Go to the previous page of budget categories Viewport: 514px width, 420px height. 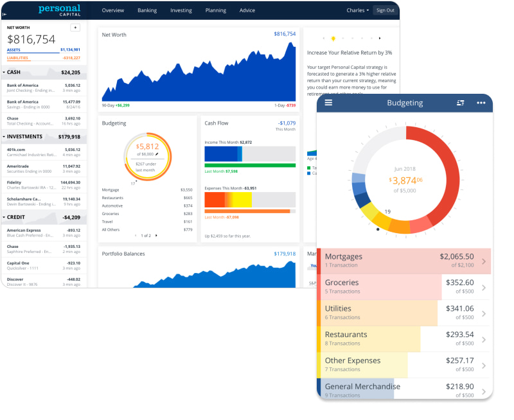coord(136,236)
